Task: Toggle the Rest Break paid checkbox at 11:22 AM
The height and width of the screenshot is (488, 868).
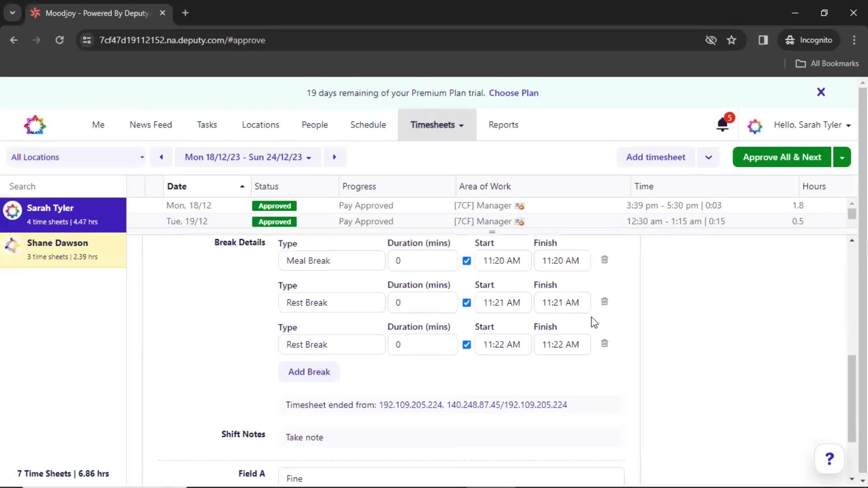Action: (x=467, y=344)
